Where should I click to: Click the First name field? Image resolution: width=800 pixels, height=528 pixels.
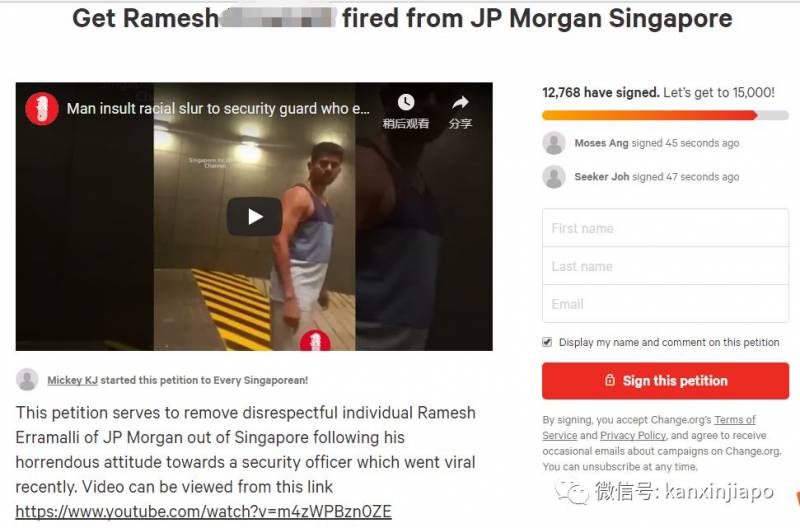[x=665, y=228]
